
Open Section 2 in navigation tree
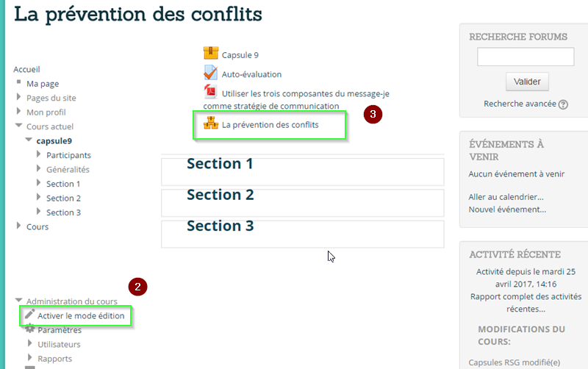[x=63, y=198]
